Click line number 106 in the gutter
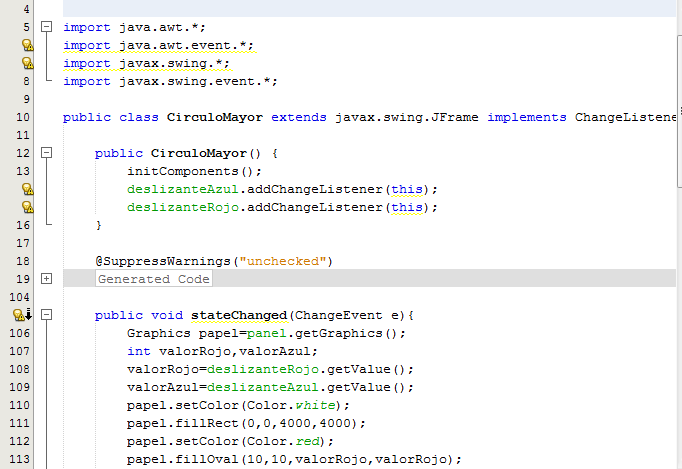This screenshot has width=682, height=469. 20,333
